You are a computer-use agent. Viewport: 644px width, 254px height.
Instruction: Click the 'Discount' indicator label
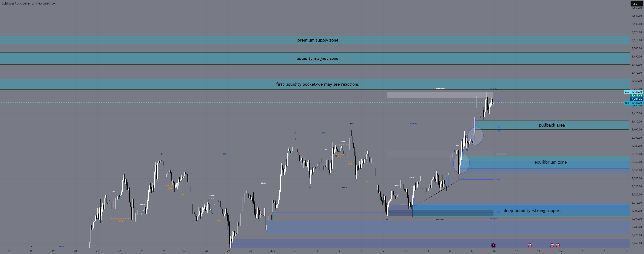(440, 220)
